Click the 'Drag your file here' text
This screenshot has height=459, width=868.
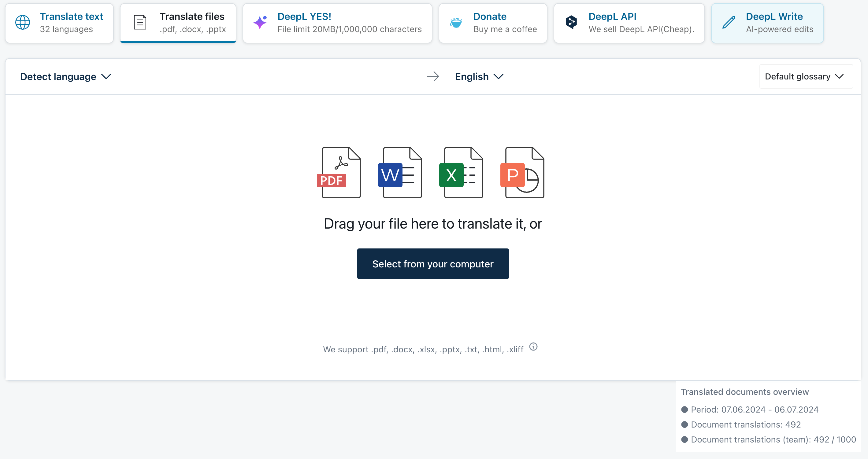point(433,224)
